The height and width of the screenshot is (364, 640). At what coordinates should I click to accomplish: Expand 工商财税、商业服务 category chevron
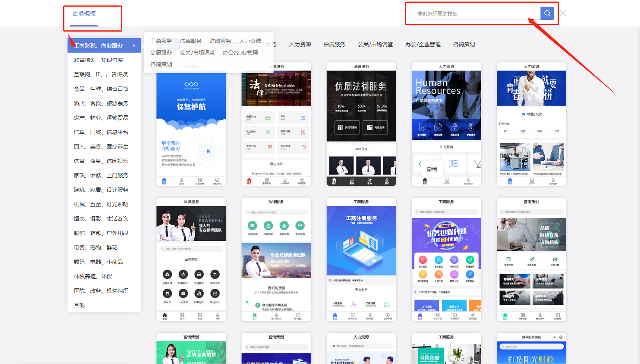(x=134, y=46)
